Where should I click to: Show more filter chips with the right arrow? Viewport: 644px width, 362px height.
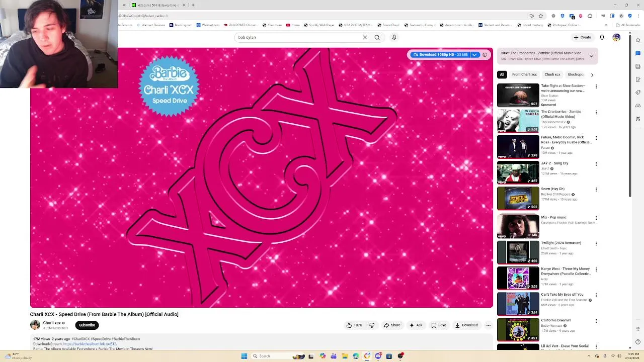coord(592,75)
